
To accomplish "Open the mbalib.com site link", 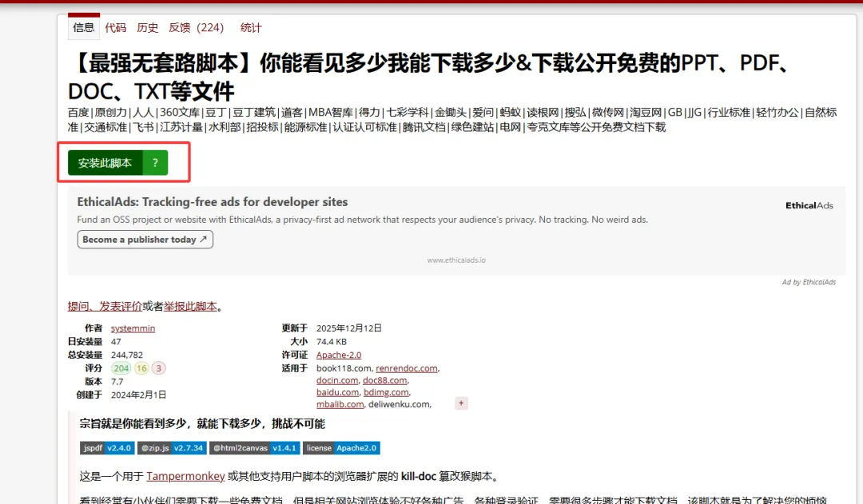I will [340, 404].
